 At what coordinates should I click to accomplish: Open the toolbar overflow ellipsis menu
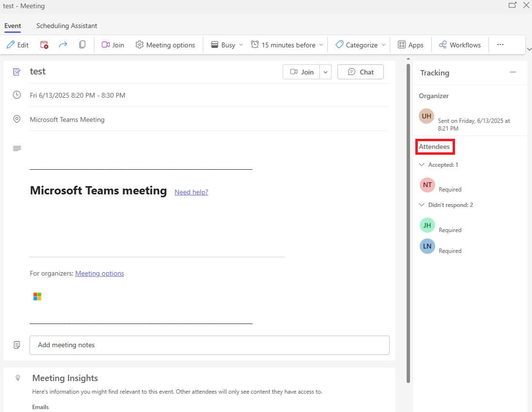501,44
